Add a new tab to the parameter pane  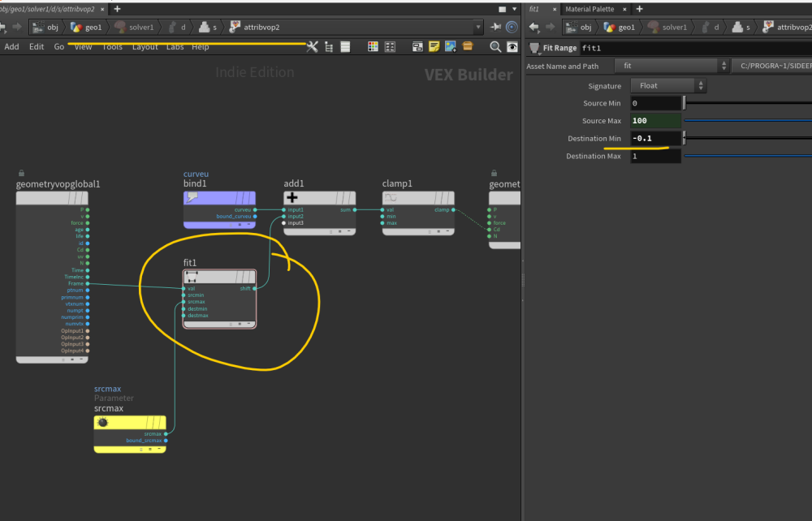[640, 9]
